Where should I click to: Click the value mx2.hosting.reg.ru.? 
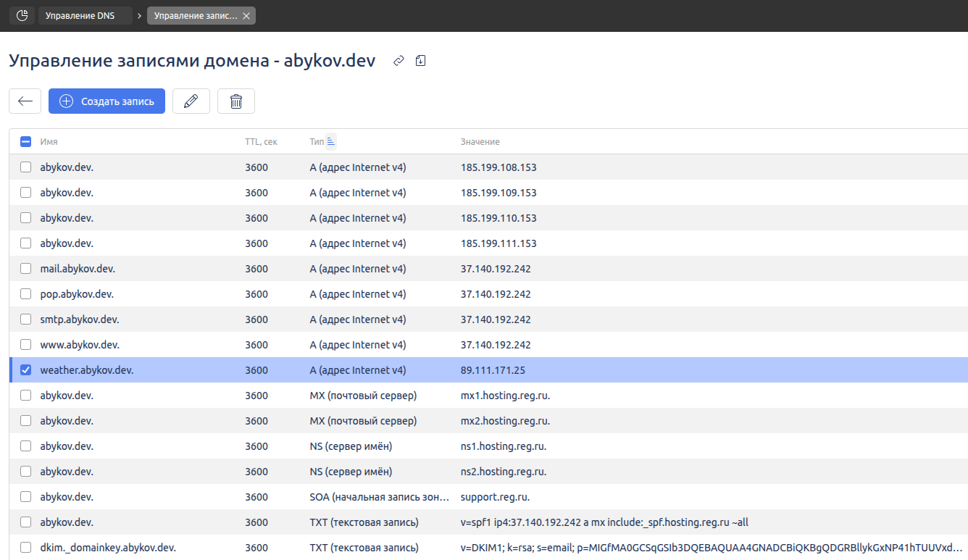[x=505, y=421]
